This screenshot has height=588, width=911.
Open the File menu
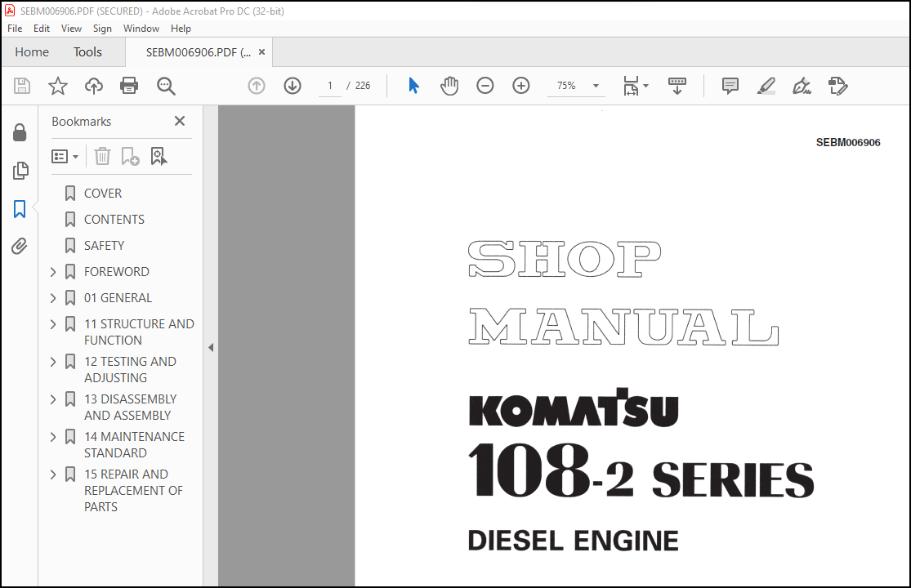point(15,29)
